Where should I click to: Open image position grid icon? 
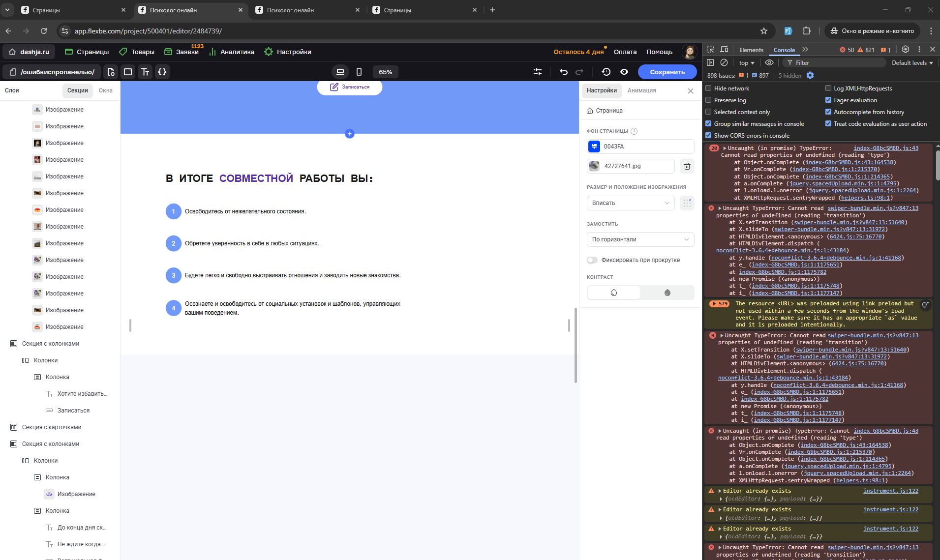pyautogui.click(x=687, y=203)
